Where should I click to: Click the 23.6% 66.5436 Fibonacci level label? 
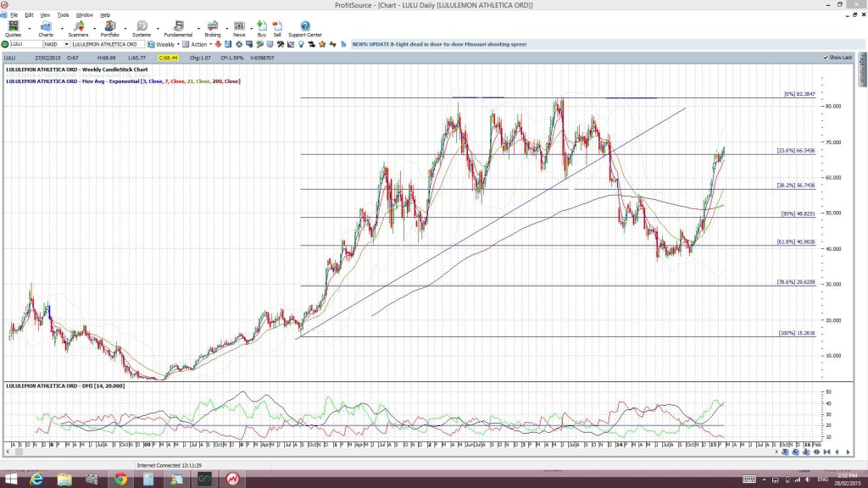pos(796,151)
